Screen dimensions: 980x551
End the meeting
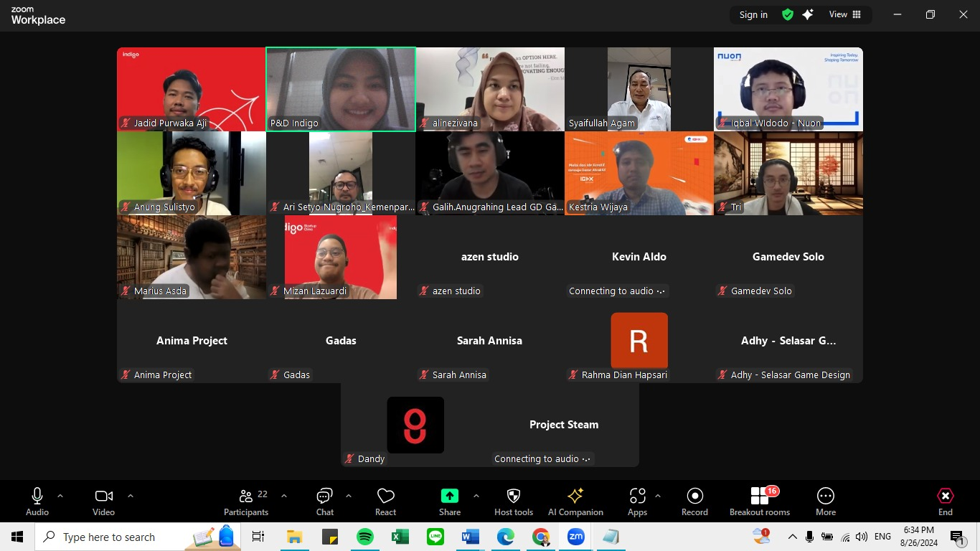[x=946, y=501]
